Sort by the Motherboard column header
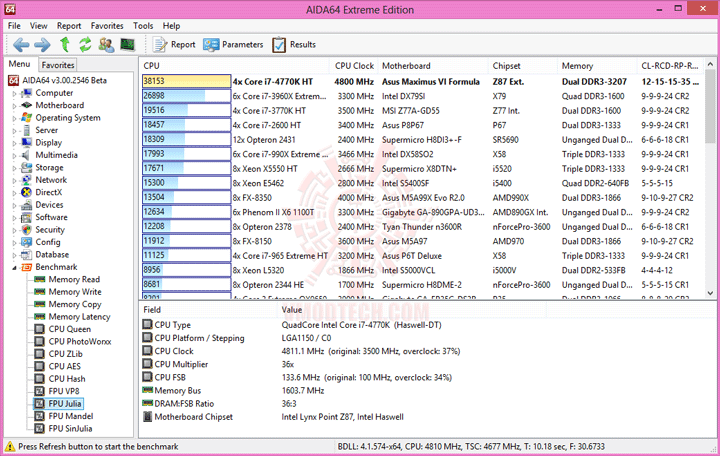720x456 pixels. pos(433,66)
